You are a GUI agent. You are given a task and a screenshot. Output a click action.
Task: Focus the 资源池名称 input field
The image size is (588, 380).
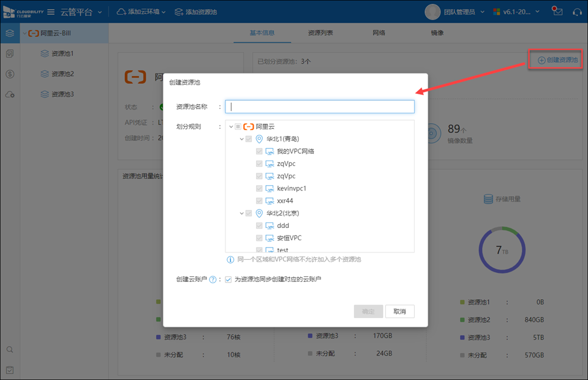pyautogui.click(x=320, y=107)
